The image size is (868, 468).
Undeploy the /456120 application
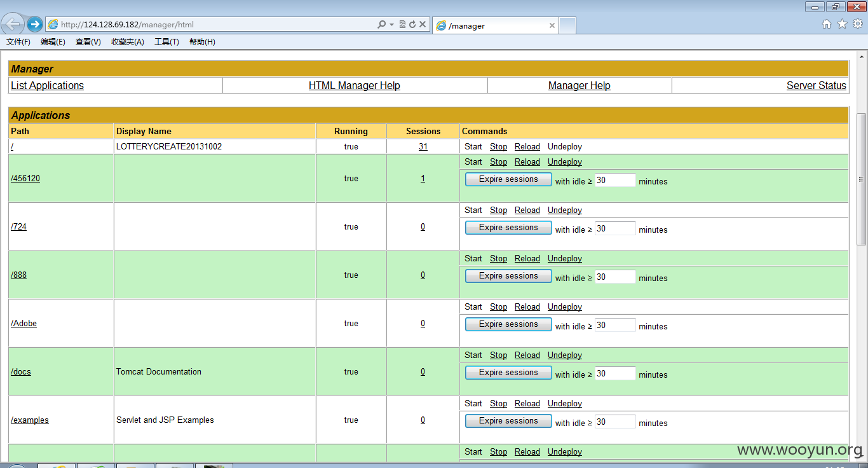pyautogui.click(x=565, y=162)
